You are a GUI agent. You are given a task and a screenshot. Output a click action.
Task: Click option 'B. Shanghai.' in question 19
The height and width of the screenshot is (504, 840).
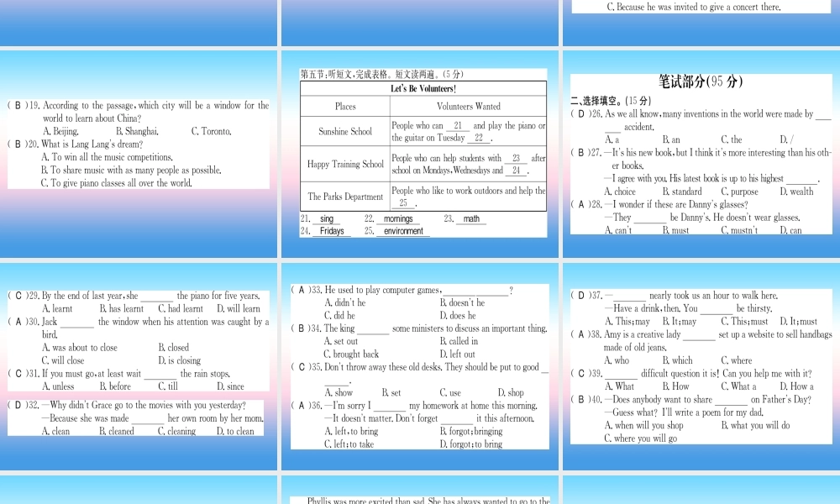137,131
